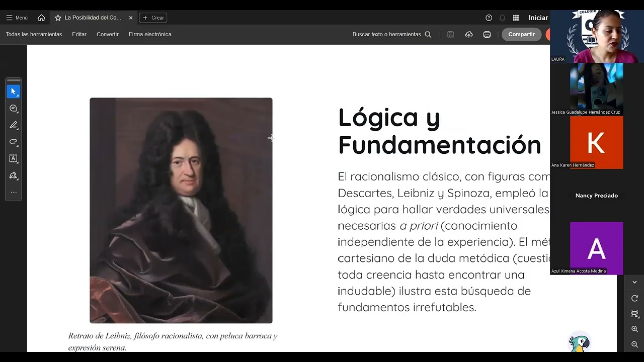Viewport: 644px width, 362px height.
Task: Open the Menú hamburger button
Action: click(x=17, y=18)
